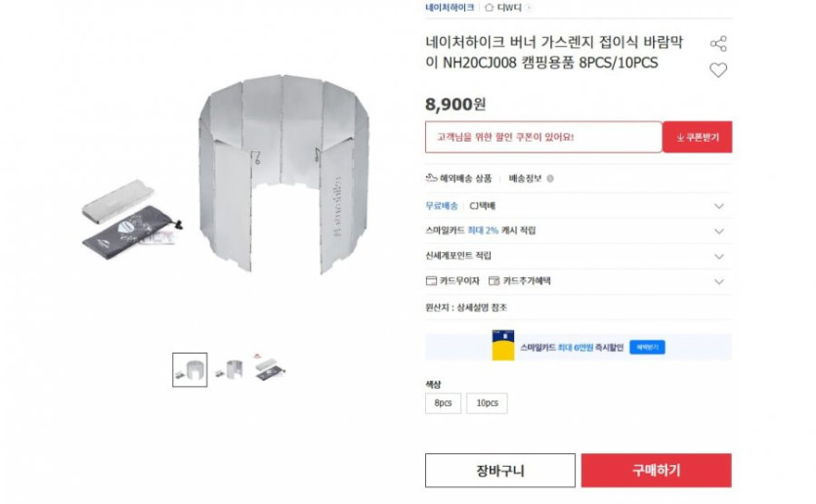
Task: Expand the 스마일카드 캐시 적립 row
Action: tap(719, 231)
